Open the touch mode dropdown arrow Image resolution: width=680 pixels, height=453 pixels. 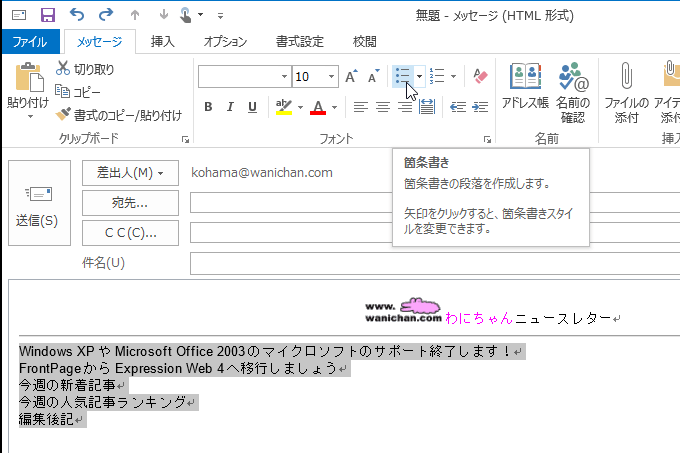tap(200, 15)
